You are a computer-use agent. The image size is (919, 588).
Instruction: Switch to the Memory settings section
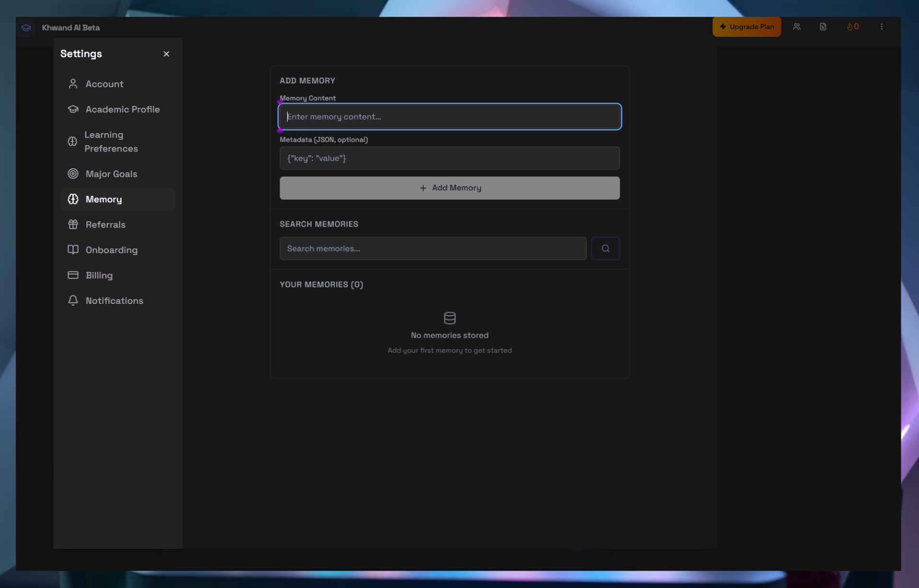(104, 199)
